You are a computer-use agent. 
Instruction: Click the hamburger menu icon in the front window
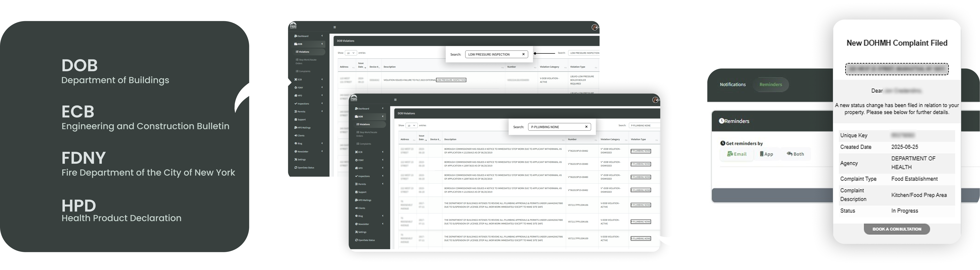pyautogui.click(x=395, y=100)
